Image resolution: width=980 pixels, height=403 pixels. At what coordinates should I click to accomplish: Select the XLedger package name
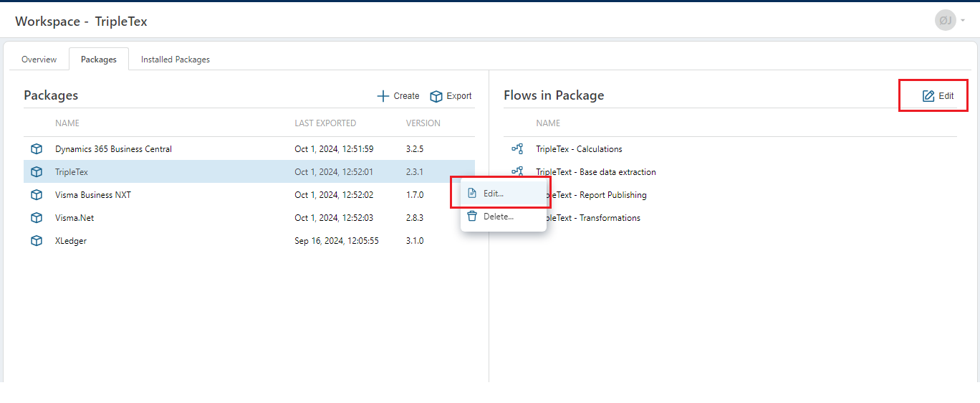coord(71,241)
